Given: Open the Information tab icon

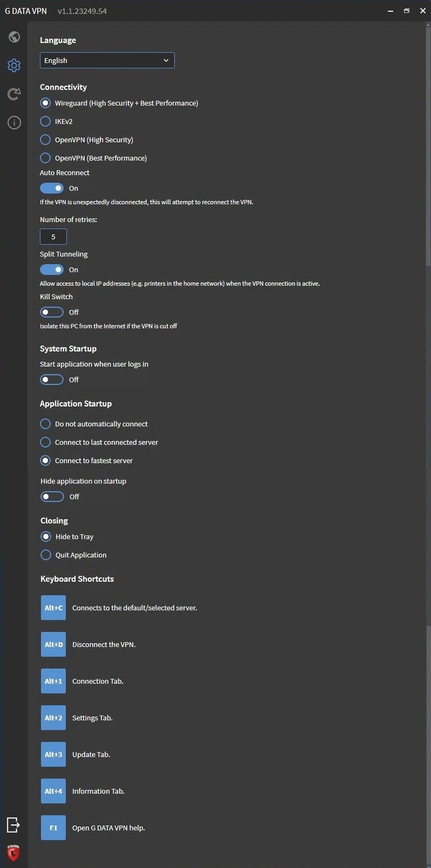Looking at the screenshot, I should click(x=14, y=122).
